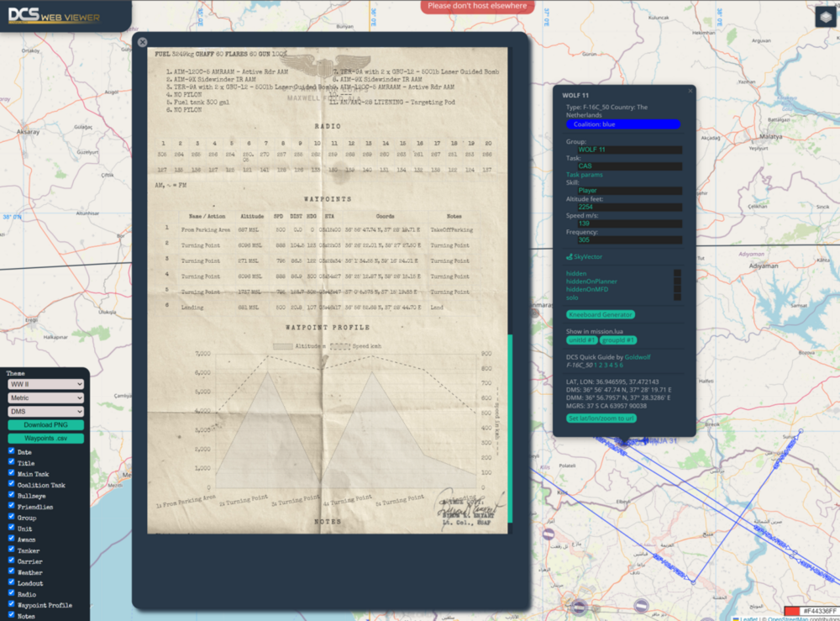Viewport: 840px width, 621px height.
Task: Click the Waypoints .csv button
Action: pyautogui.click(x=45, y=439)
